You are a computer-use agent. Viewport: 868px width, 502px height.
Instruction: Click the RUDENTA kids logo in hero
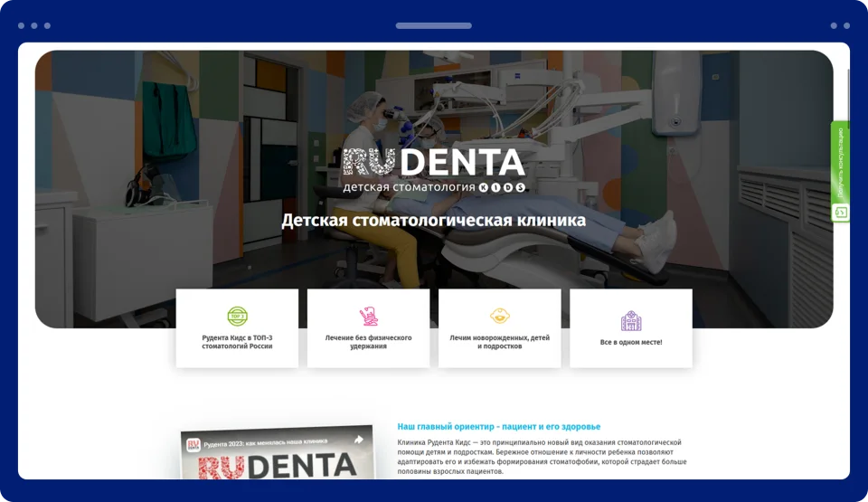[433, 170]
